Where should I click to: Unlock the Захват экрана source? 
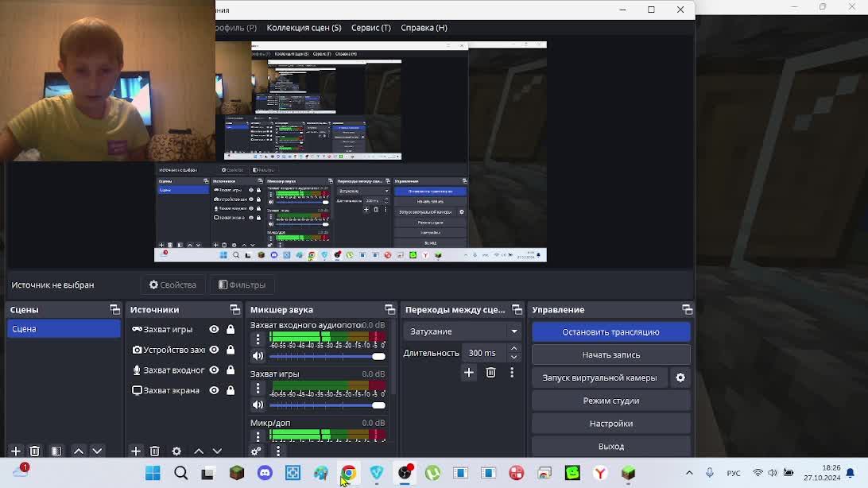(231, 390)
